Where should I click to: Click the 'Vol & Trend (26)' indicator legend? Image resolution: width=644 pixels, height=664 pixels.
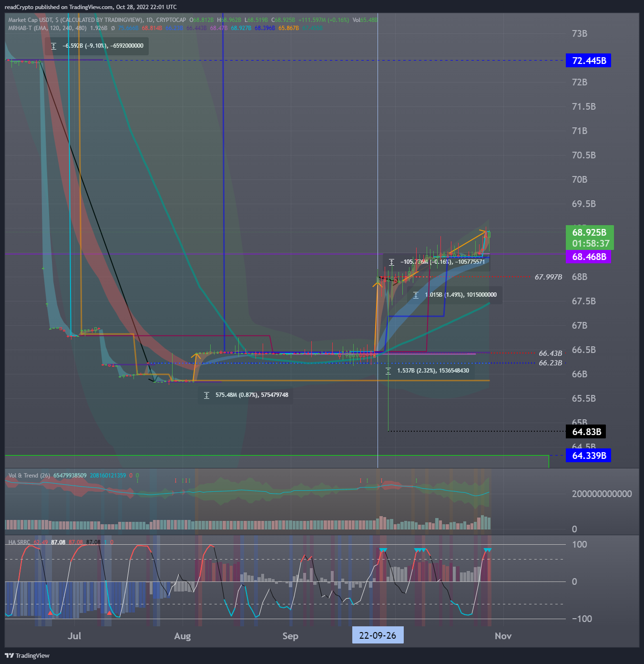point(29,476)
